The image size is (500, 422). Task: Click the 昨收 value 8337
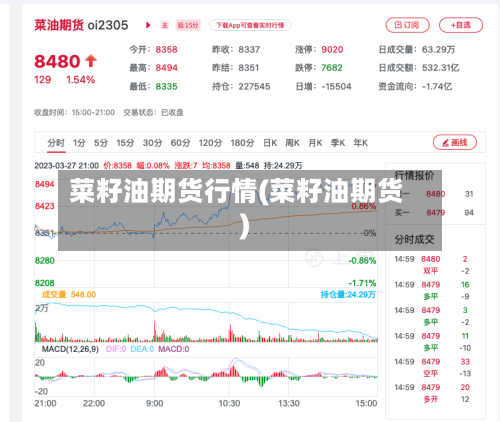[x=249, y=50]
